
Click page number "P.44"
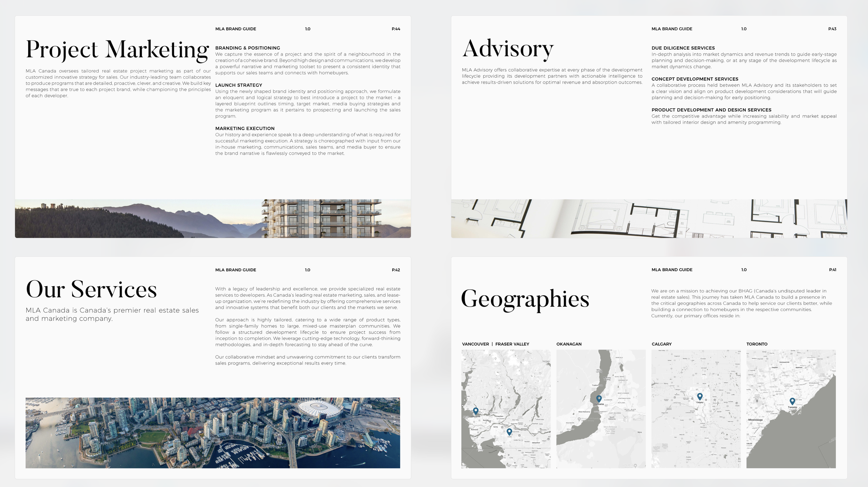click(x=396, y=29)
